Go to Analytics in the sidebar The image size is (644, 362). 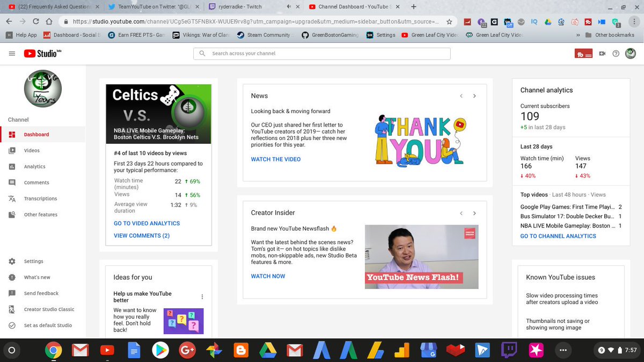(x=42, y=167)
